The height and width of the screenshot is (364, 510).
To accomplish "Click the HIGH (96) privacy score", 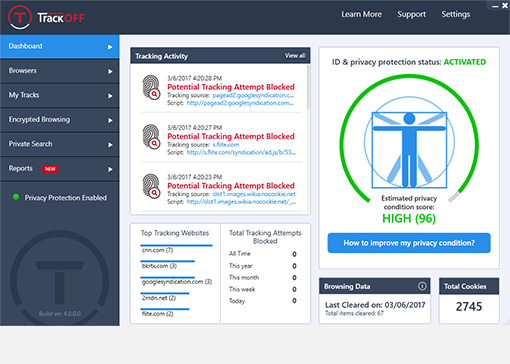I will [409, 219].
